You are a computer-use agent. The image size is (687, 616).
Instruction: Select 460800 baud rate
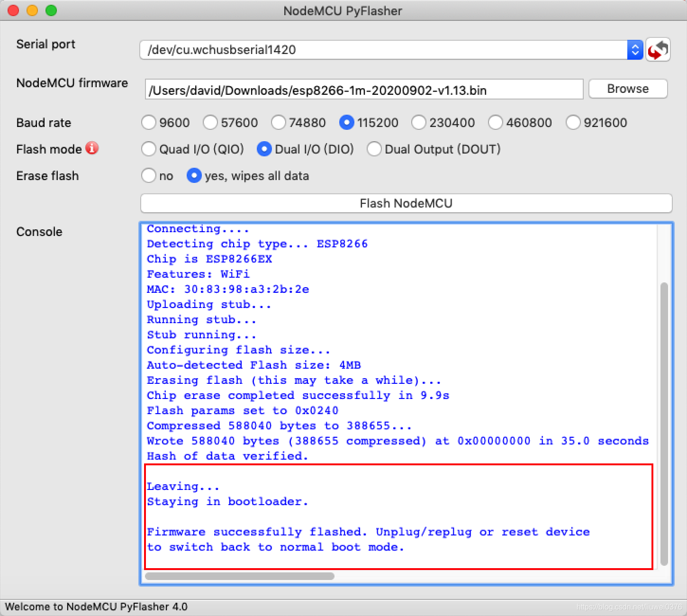click(520, 123)
